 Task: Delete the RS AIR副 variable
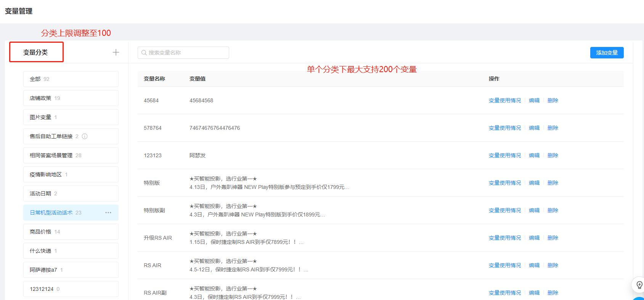553,293
